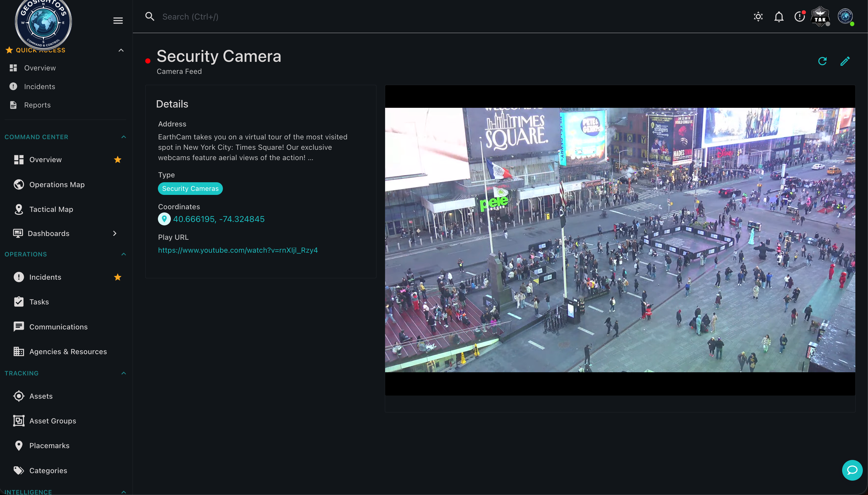Open the notifications bell
Image resolution: width=868 pixels, height=495 pixels.
tap(779, 17)
